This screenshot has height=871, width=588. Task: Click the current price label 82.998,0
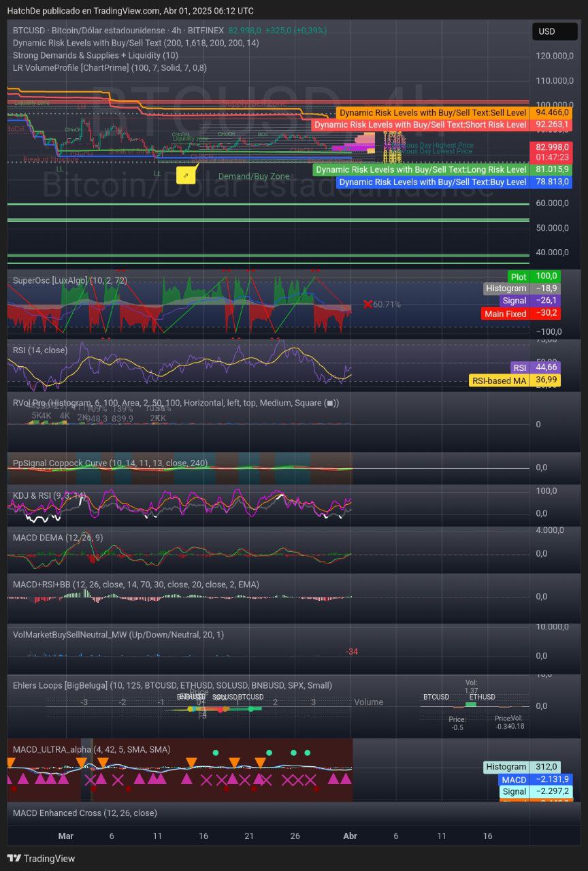[550, 147]
